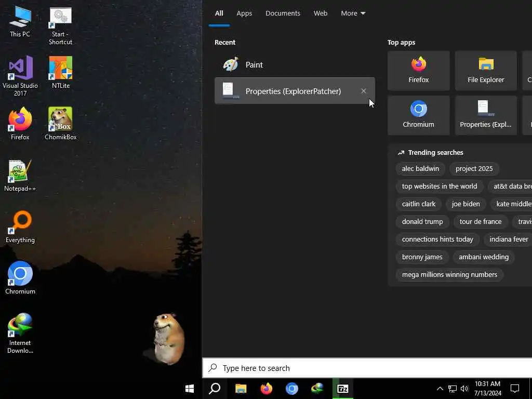Launch Firefox from Top apps

pos(418,71)
